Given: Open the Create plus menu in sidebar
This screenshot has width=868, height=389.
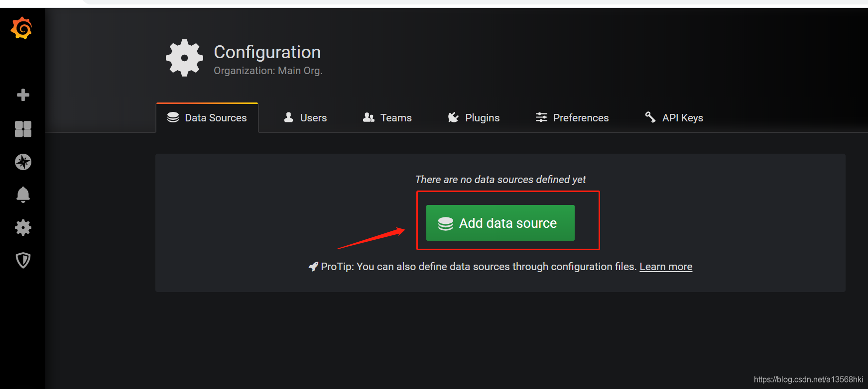Looking at the screenshot, I should tap(23, 95).
